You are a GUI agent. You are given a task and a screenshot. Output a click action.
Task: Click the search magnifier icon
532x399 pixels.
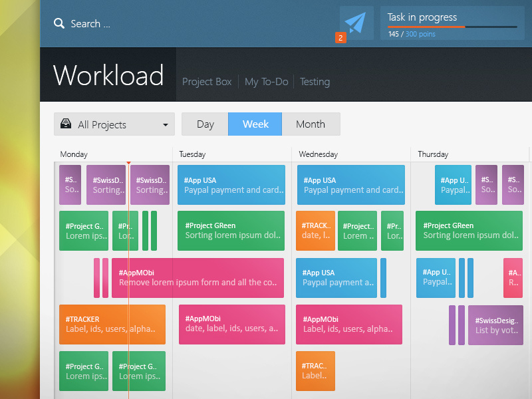[x=59, y=23]
